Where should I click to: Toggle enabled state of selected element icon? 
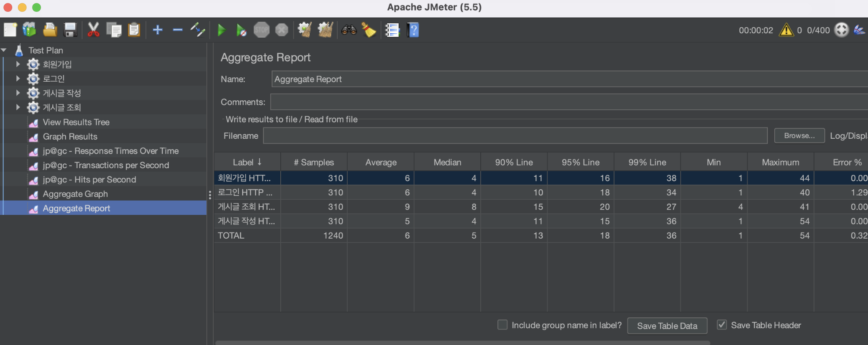coord(198,30)
